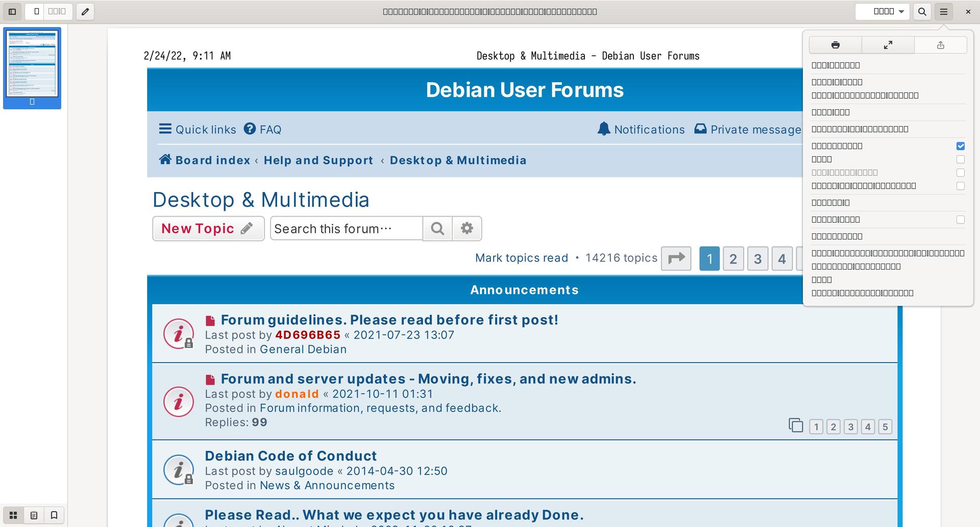Open About Document Viewer menu entry
Viewport: 980px width, 527px height.
click(x=888, y=293)
